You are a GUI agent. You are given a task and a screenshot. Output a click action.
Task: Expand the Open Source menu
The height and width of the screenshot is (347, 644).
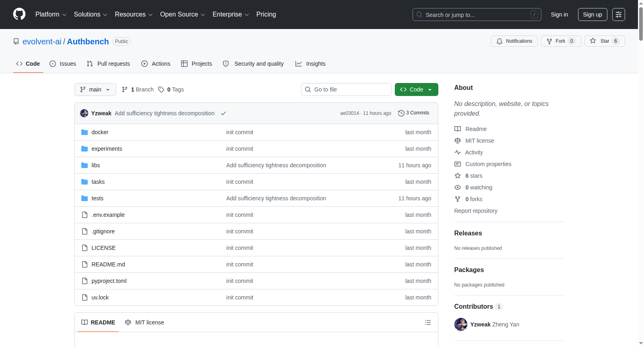[183, 15]
